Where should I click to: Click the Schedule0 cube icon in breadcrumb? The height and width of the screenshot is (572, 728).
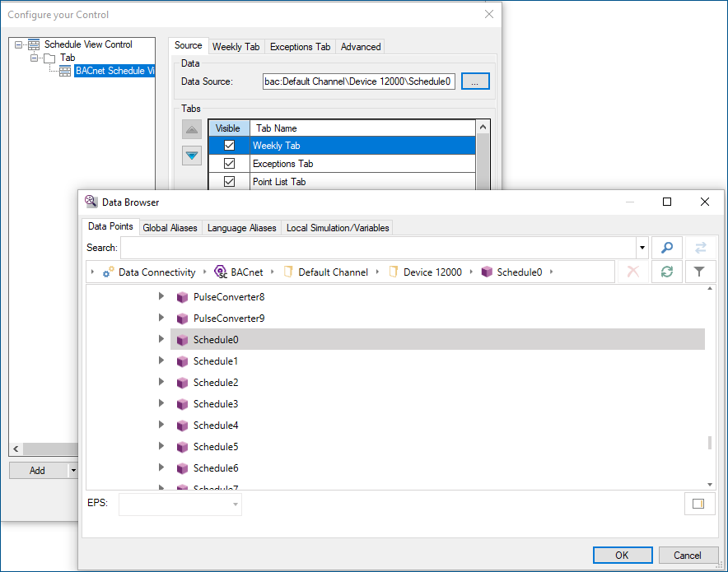coord(487,272)
